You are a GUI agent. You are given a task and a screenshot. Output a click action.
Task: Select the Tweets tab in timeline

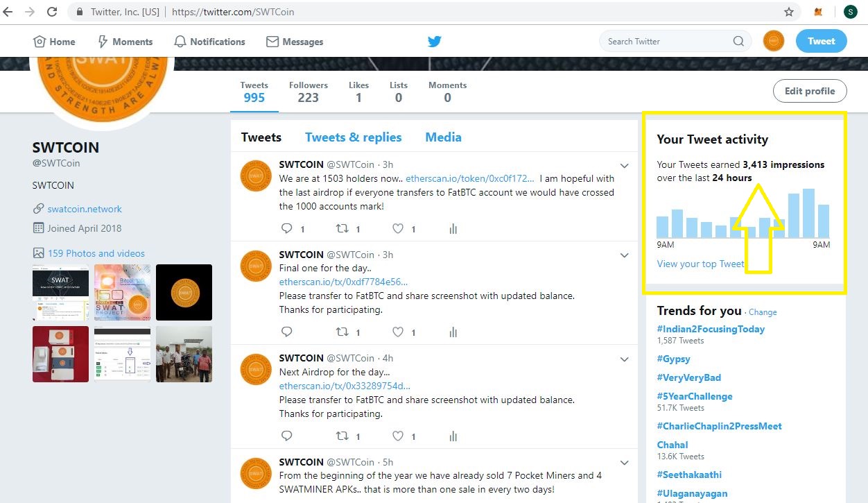click(261, 137)
